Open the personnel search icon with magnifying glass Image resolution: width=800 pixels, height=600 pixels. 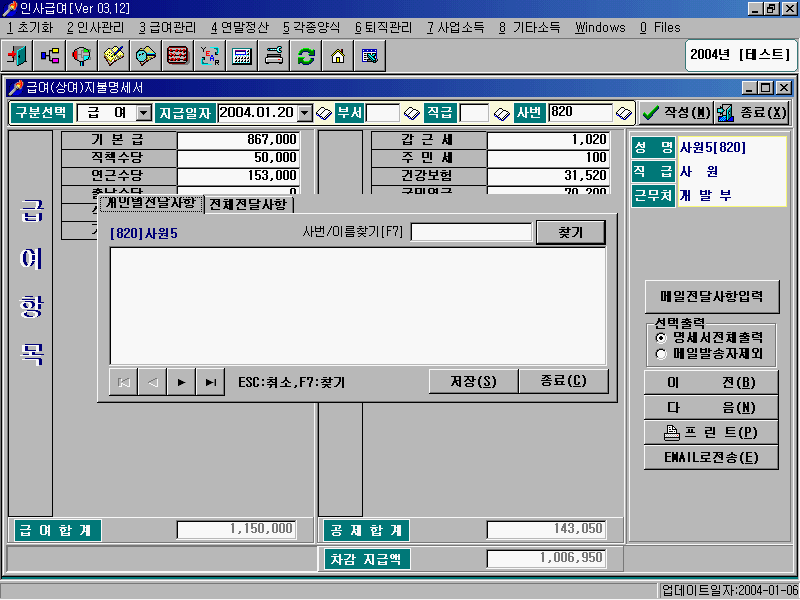(x=82, y=58)
